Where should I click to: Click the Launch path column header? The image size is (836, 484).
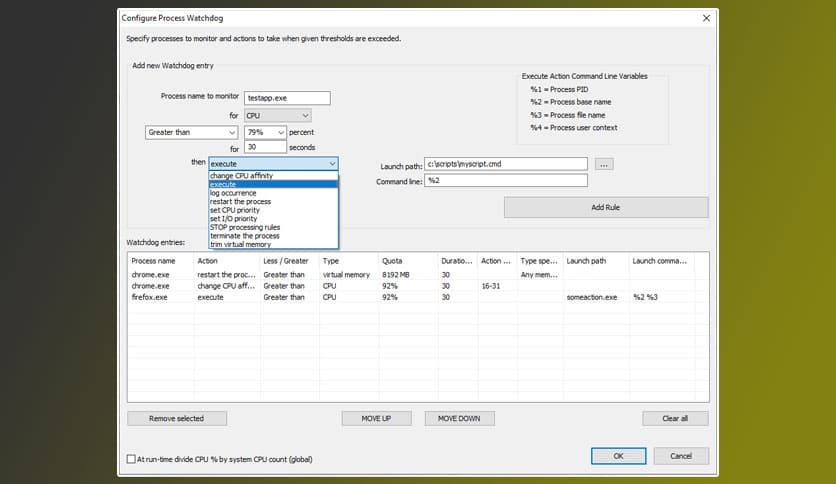pyautogui.click(x=596, y=261)
